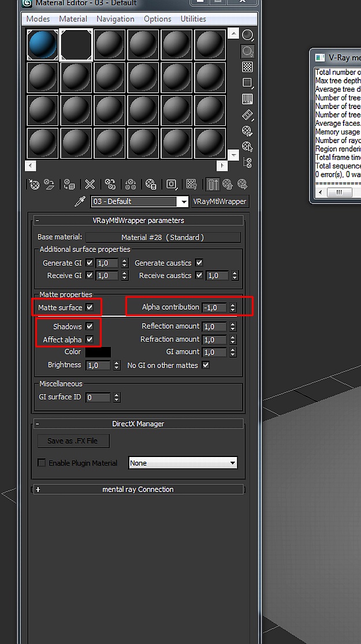Click Select by Material icon

click(x=248, y=147)
